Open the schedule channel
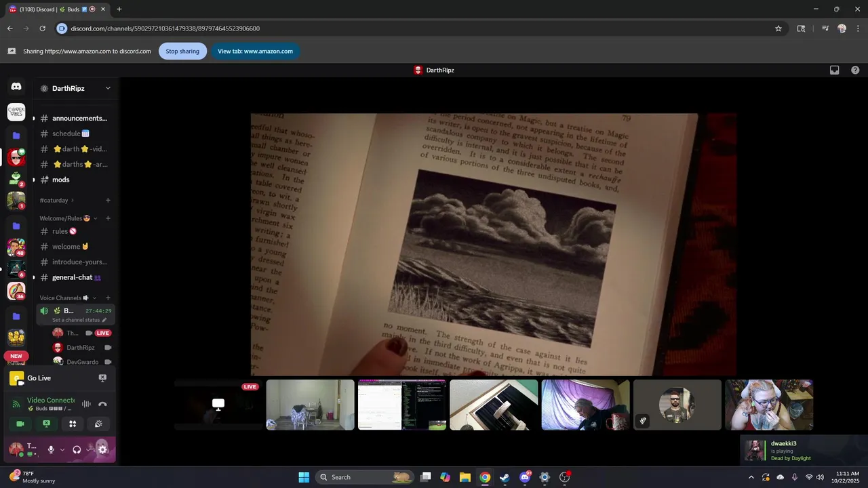868x488 pixels. coord(73,134)
